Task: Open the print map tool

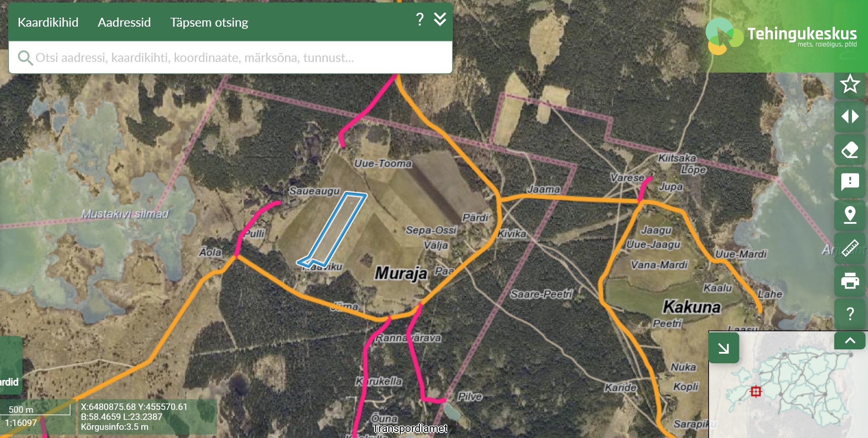Action: point(850,281)
